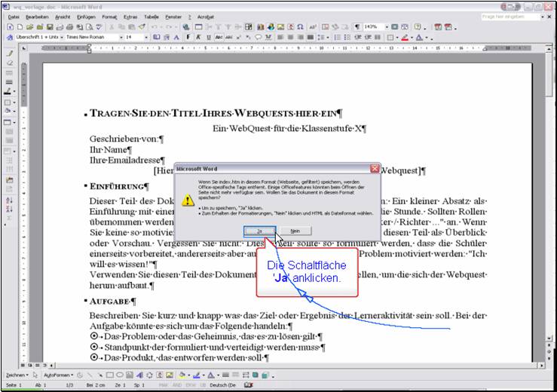Click the 'Ja' button in the dialog
Screen dimensions: 557x392
[259, 231]
